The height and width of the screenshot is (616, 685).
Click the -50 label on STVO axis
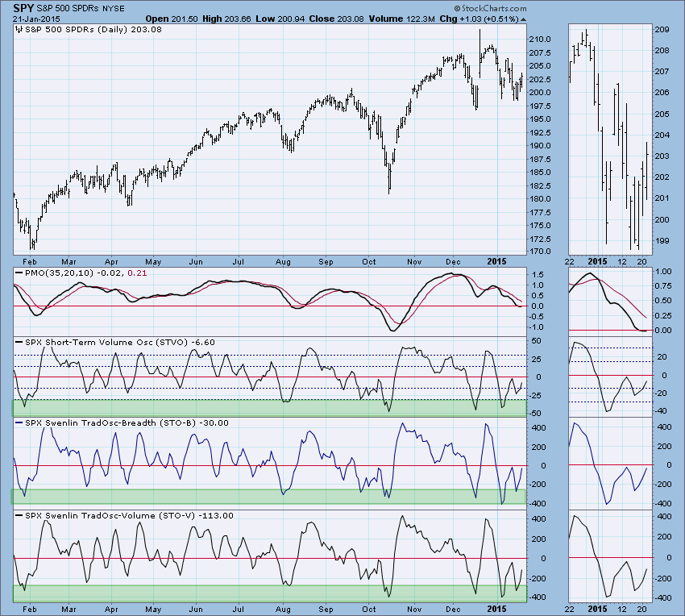tap(535, 413)
